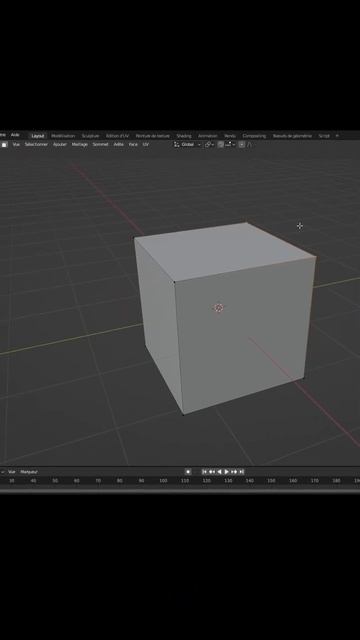Switch to the Compositing workspace tab
The image size is (360, 640).
pyautogui.click(x=254, y=136)
